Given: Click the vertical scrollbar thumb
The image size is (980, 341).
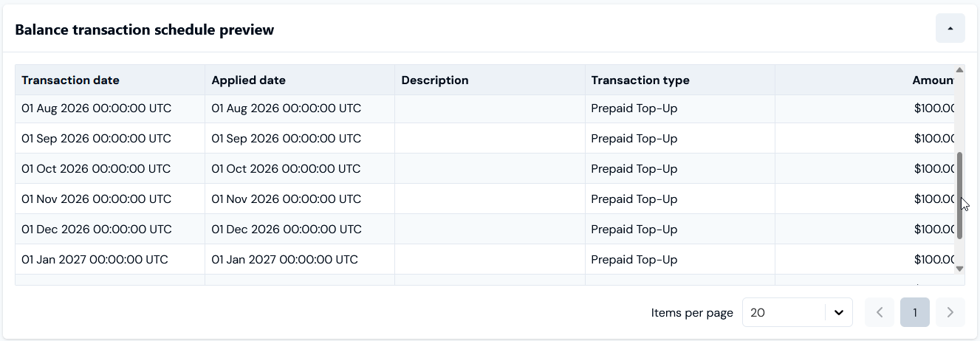Looking at the screenshot, I should (959, 196).
